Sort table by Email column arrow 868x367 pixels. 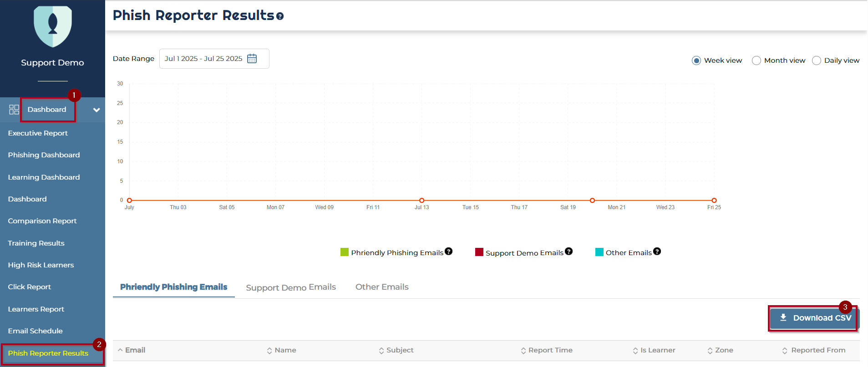point(120,350)
